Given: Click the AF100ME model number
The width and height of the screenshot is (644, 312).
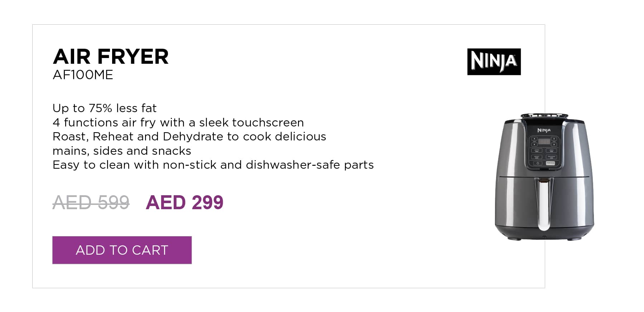Looking at the screenshot, I should point(83,75).
